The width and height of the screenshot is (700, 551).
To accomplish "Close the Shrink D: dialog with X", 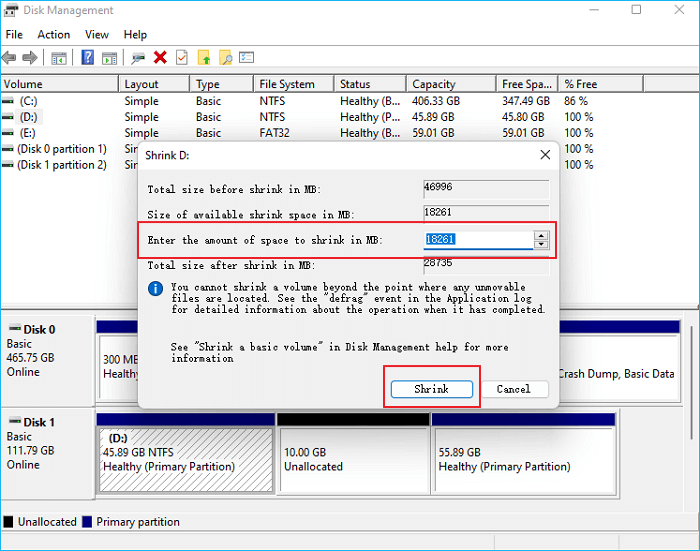I will tap(545, 155).
